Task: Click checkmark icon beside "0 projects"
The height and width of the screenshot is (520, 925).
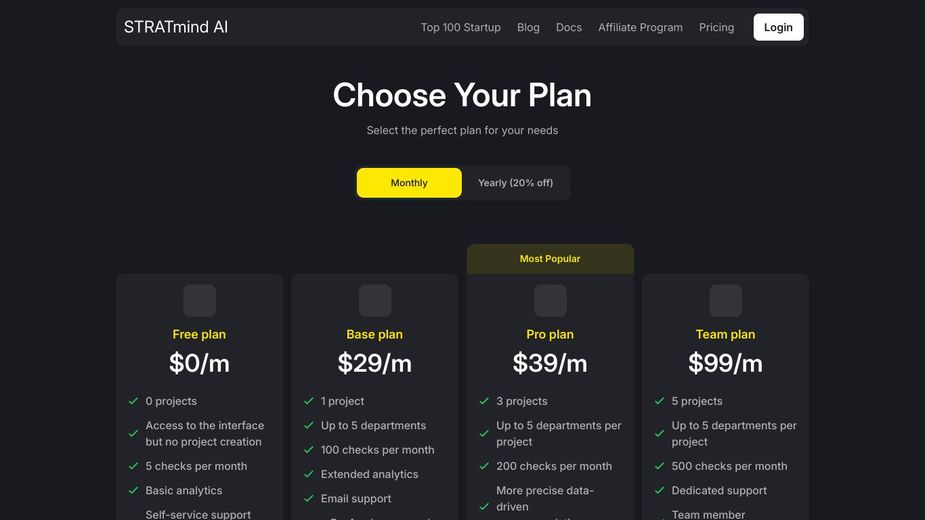Action: (133, 401)
